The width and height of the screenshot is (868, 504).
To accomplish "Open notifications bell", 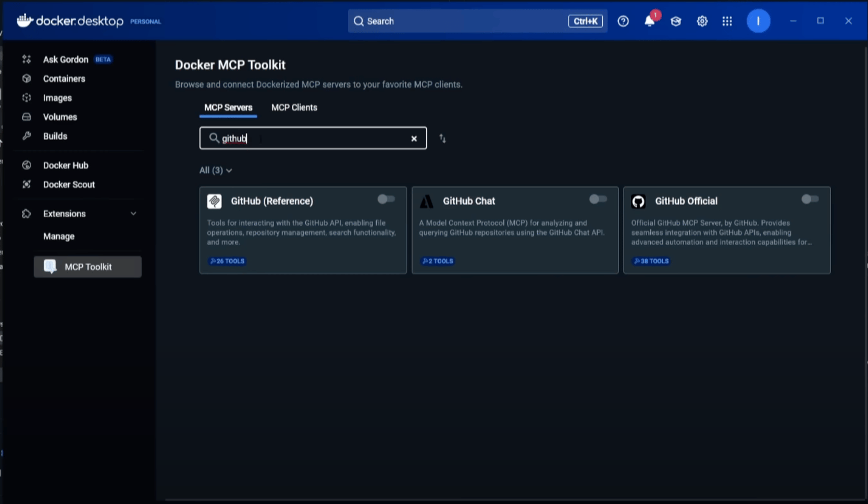I will pyautogui.click(x=649, y=21).
